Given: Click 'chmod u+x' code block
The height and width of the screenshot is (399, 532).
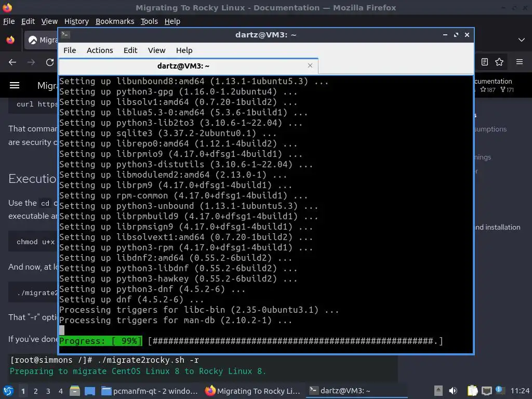Looking at the screenshot, I should (33, 242).
